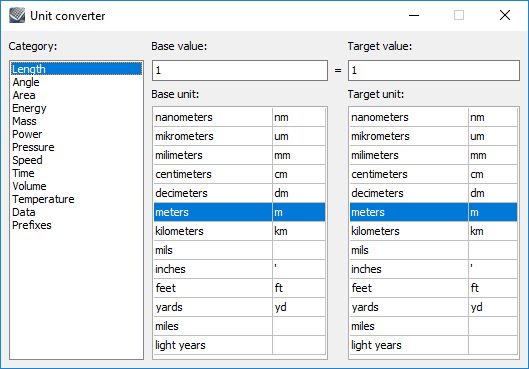
Task: Choose kilometers in Target unit list
Action: pyautogui.click(x=434, y=231)
